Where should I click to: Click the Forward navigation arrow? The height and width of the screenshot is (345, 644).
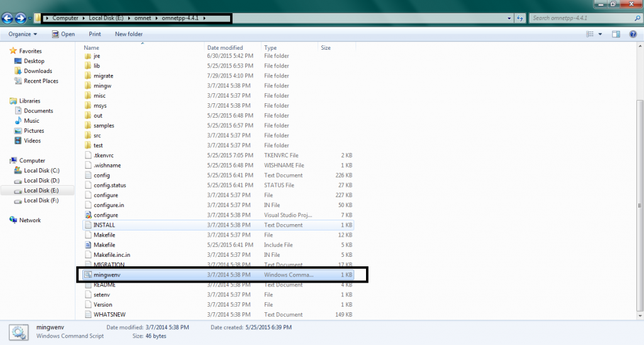point(21,18)
